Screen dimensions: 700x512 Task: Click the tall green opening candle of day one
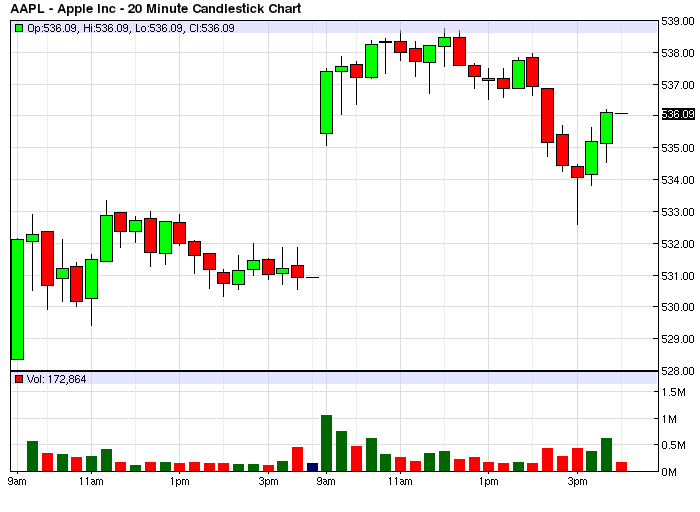(x=17, y=299)
